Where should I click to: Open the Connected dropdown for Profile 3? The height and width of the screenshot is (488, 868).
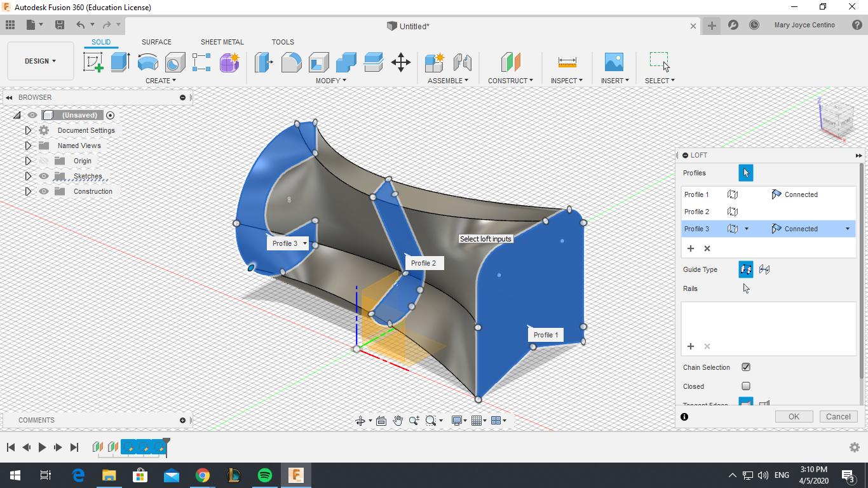(x=847, y=229)
